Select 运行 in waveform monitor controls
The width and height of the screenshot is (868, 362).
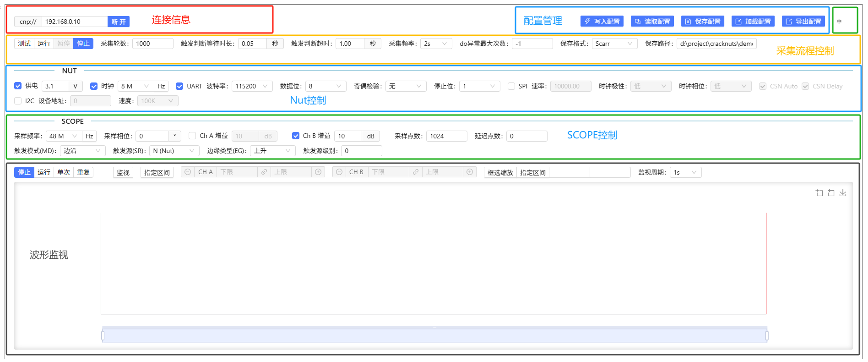(x=44, y=172)
